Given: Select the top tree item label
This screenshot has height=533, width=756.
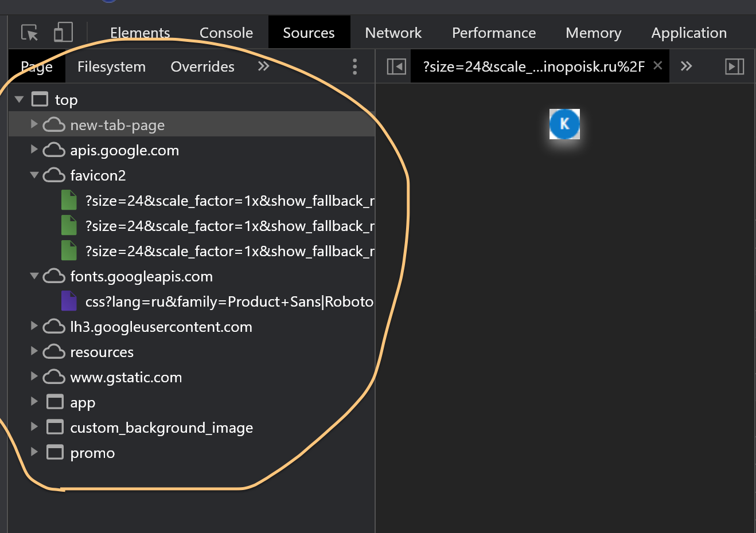Looking at the screenshot, I should (x=66, y=100).
